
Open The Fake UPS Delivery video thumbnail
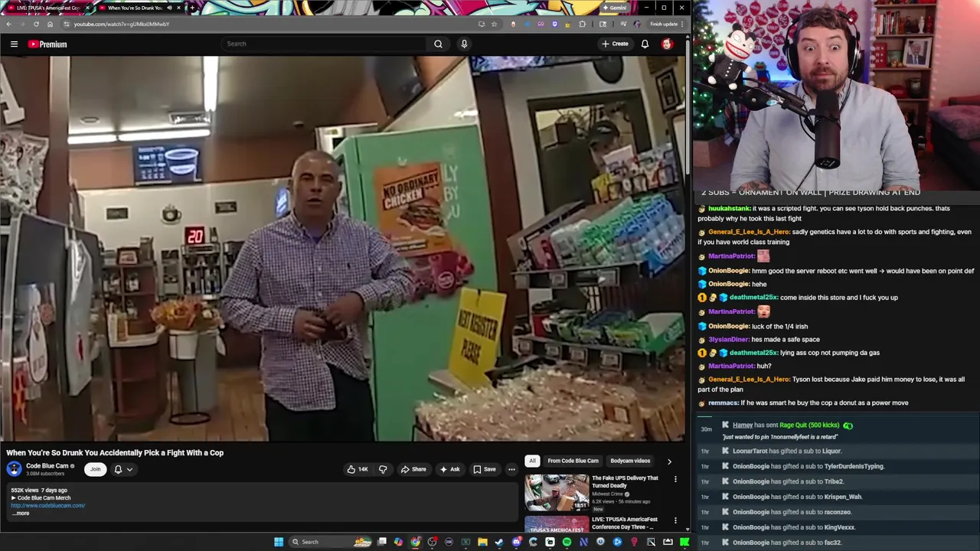[x=557, y=492]
